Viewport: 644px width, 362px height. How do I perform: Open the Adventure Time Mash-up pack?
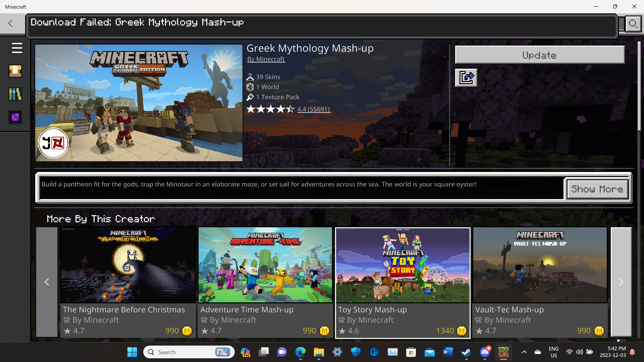click(265, 282)
